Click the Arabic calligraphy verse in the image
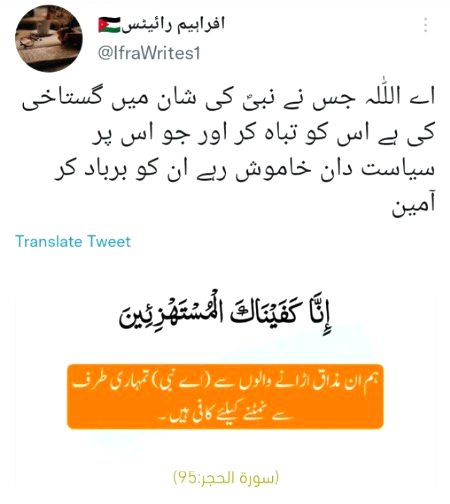This screenshot has height=504, width=450. point(226,315)
